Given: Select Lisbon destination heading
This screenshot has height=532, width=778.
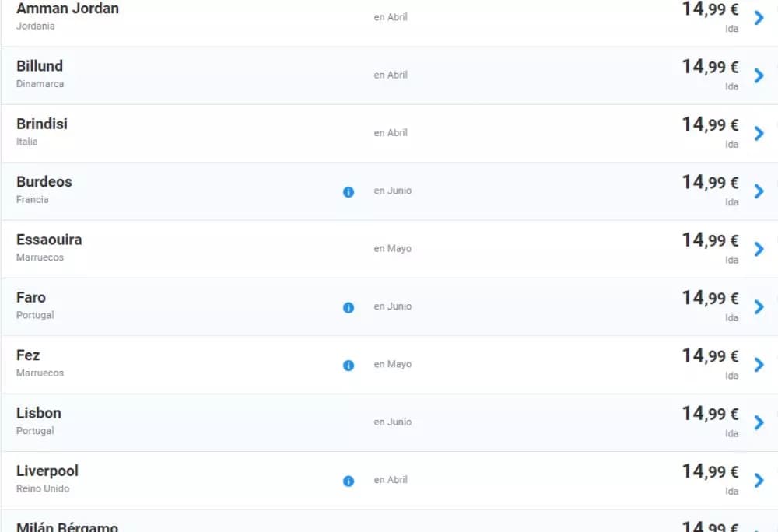Looking at the screenshot, I should (39, 413).
